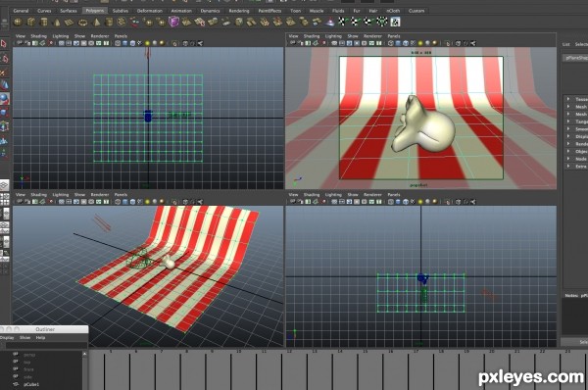Open Panels menu in perspective viewport
588x390 pixels.
tap(121, 195)
